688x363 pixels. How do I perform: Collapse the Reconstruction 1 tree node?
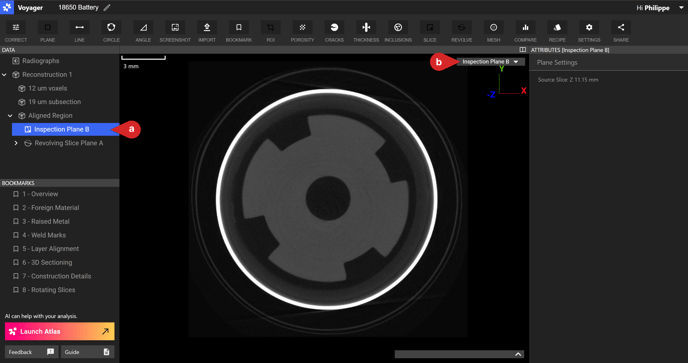tap(4, 75)
